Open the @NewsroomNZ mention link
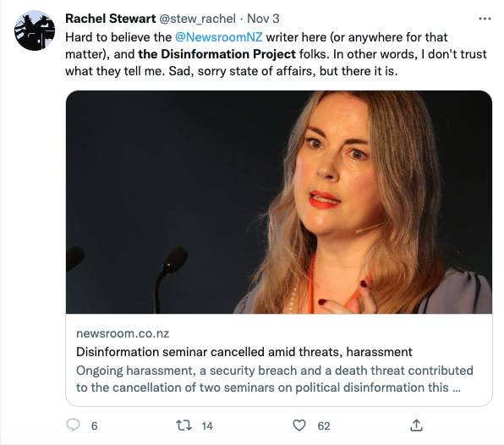 pos(218,37)
